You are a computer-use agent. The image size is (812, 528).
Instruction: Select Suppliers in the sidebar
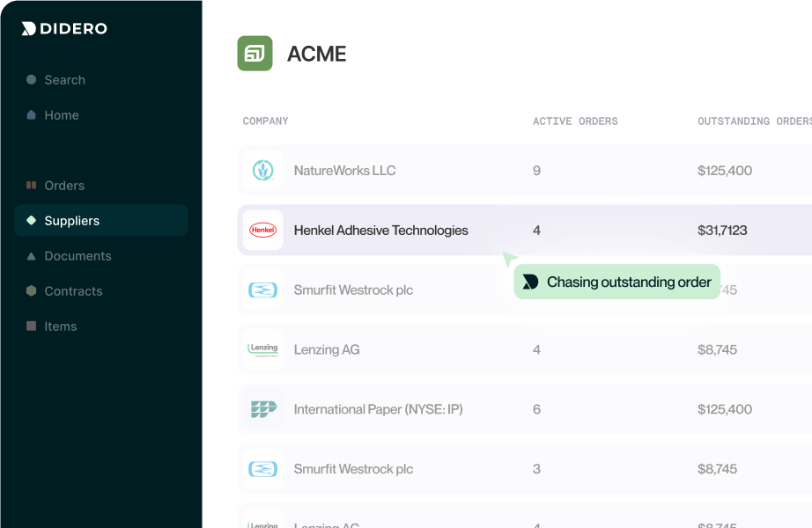tap(71, 221)
